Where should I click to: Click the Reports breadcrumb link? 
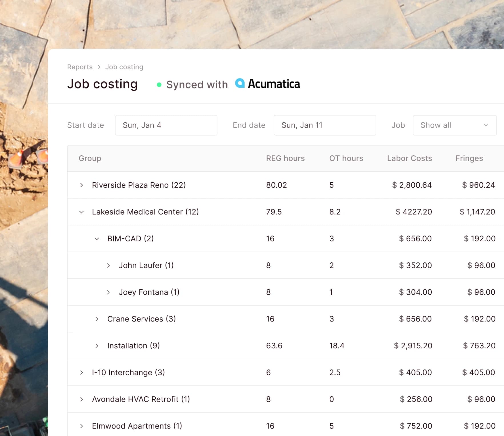pos(80,67)
